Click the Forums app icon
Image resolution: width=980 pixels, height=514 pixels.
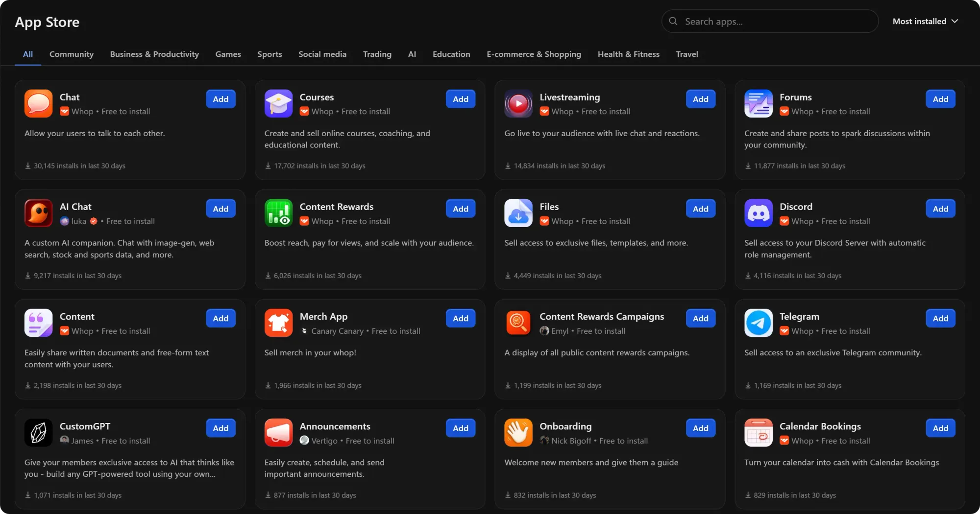(758, 103)
